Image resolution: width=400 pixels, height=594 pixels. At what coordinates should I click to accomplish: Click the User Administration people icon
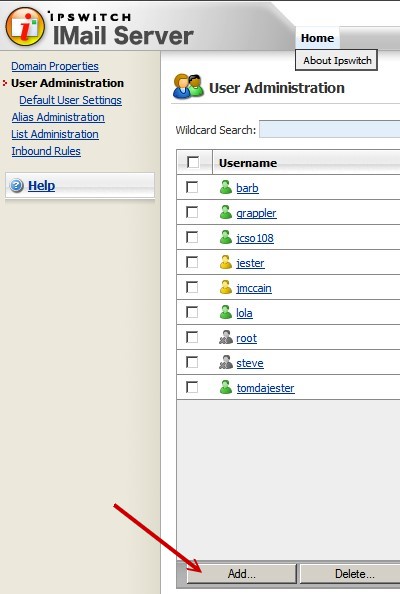(x=188, y=86)
